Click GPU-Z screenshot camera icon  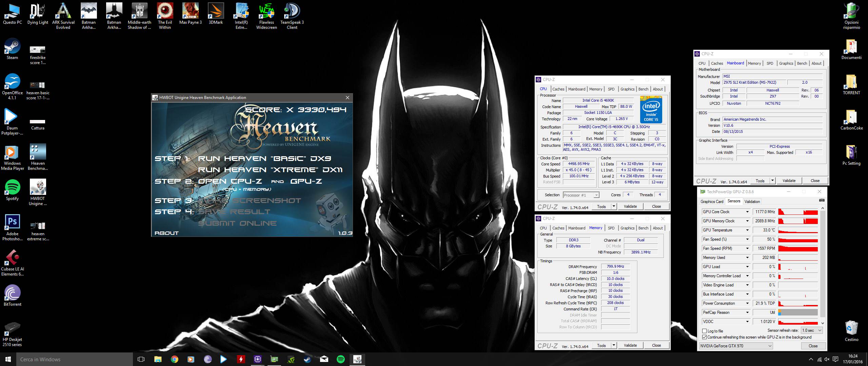tap(822, 200)
